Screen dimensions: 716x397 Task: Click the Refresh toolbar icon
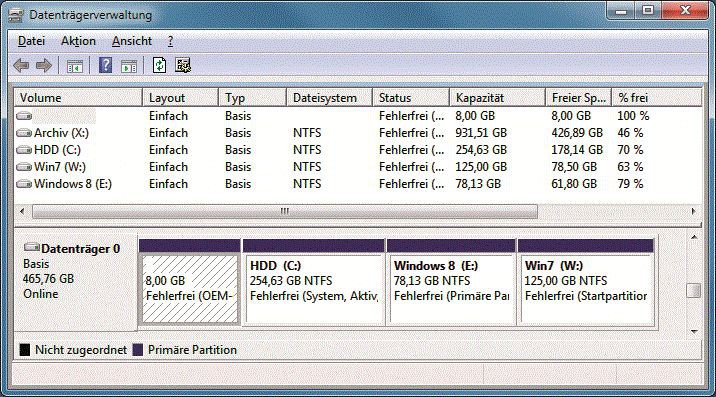tap(159, 65)
